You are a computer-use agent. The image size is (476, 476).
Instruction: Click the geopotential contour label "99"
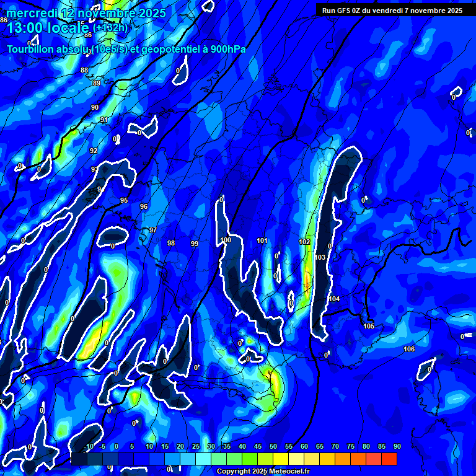click(195, 244)
